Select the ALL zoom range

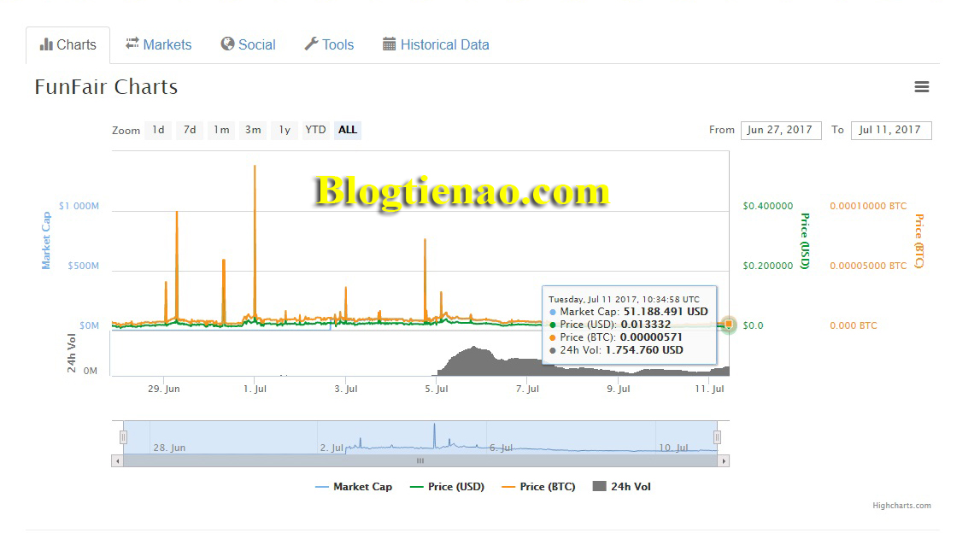[x=348, y=130]
